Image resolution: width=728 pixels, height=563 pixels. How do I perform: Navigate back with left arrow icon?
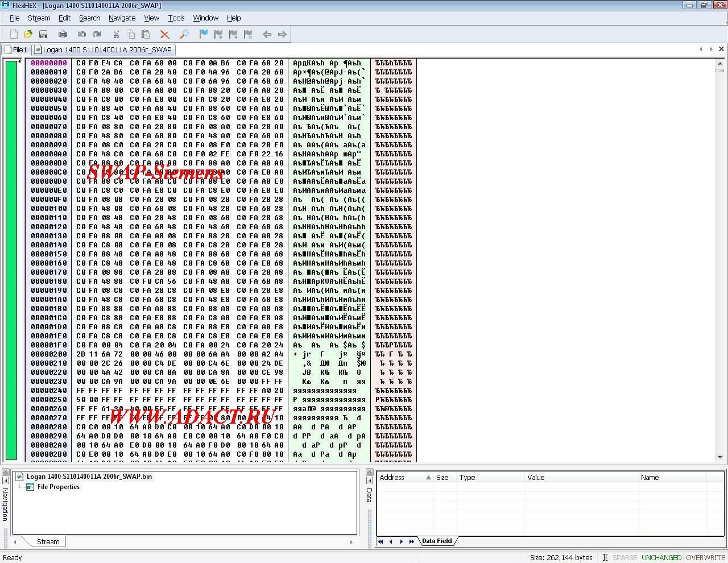click(267, 35)
